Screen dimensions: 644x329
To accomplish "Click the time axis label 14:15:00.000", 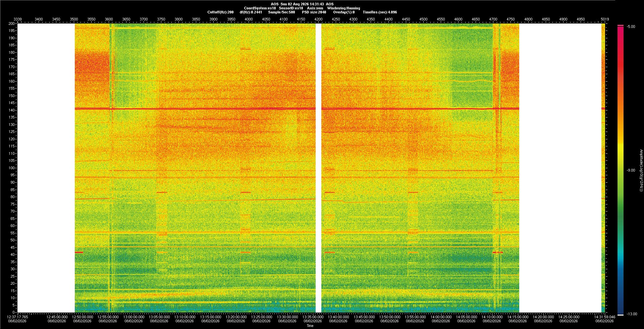I will (518, 317).
